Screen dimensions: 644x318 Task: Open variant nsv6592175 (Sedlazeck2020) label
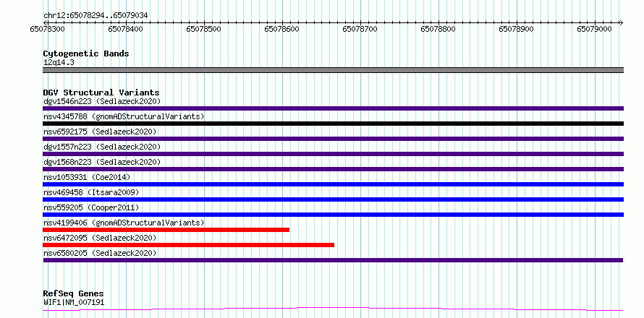tap(100, 132)
